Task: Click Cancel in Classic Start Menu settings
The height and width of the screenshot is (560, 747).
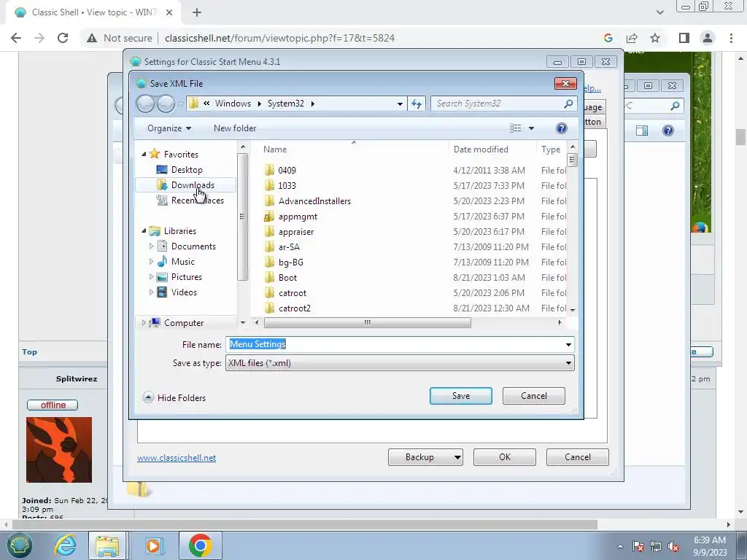Action: click(578, 457)
